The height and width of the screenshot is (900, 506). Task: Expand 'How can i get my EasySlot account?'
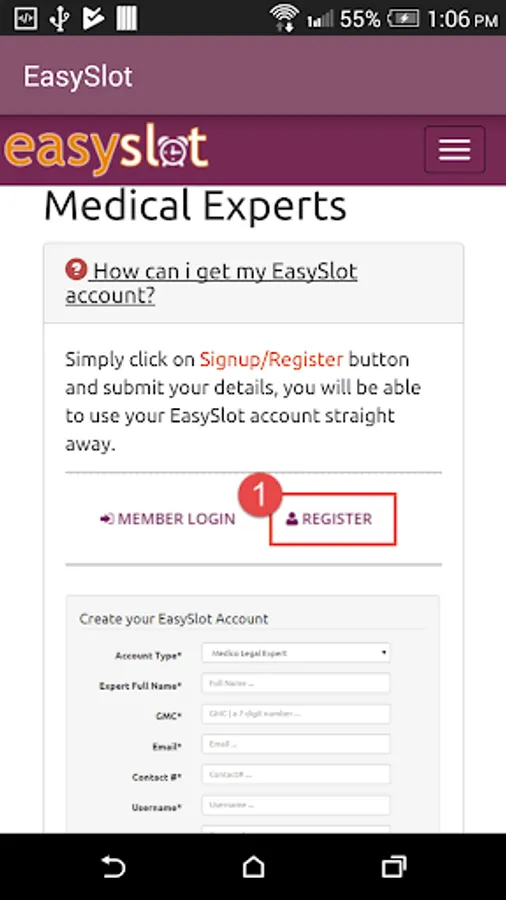tap(212, 284)
